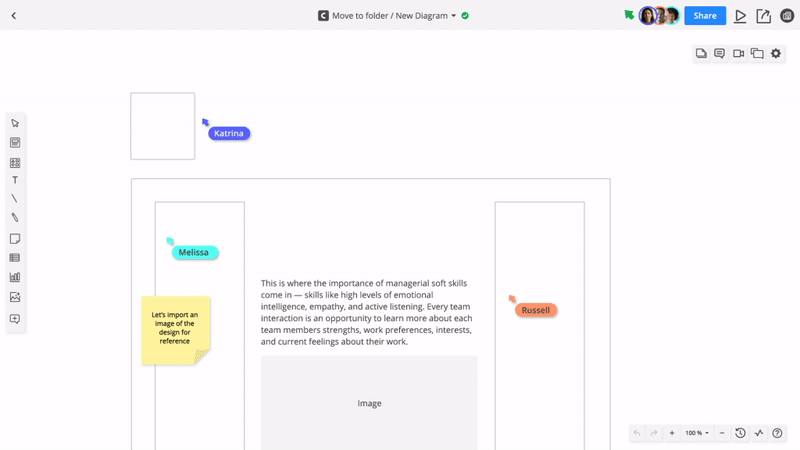800x450 pixels.
Task: Click the image import tool
Action: (x=15, y=297)
